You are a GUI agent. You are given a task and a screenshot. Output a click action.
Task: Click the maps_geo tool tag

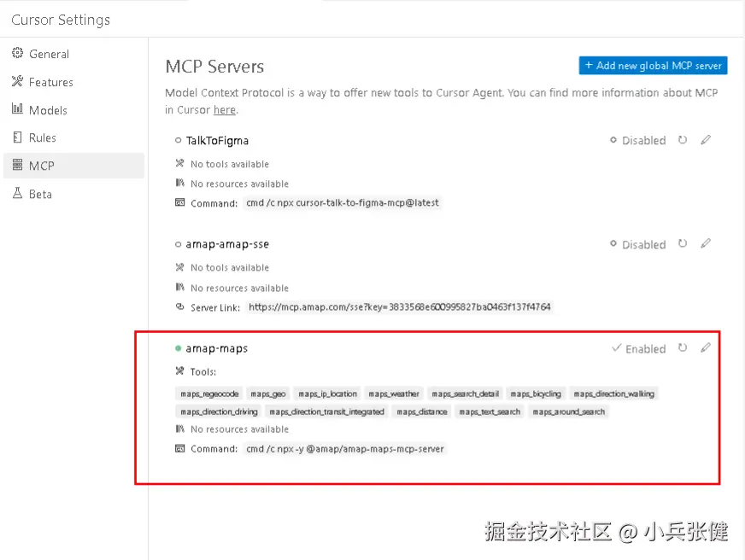tap(268, 394)
